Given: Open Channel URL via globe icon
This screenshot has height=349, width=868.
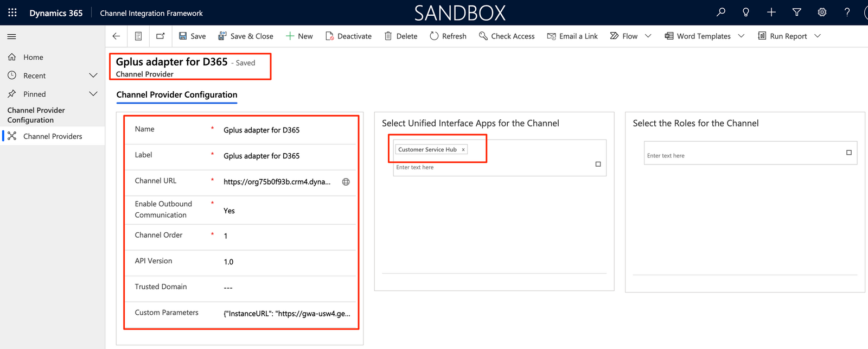Looking at the screenshot, I should (346, 182).
